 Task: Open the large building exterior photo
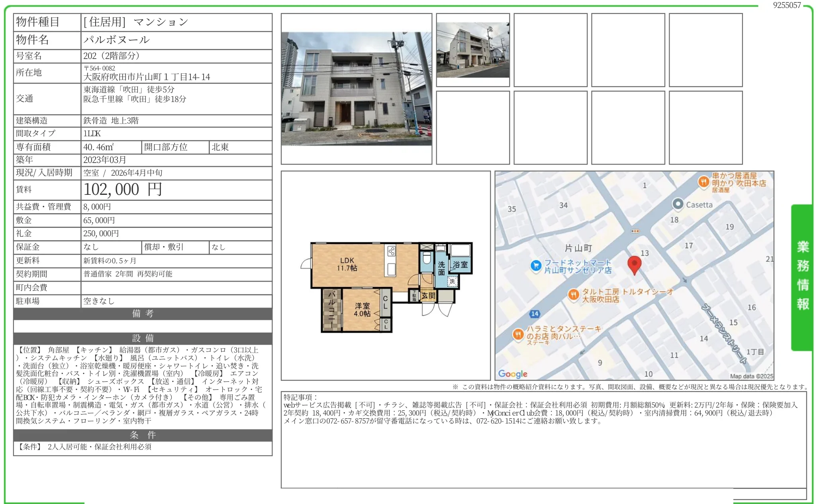coord(356,88)
